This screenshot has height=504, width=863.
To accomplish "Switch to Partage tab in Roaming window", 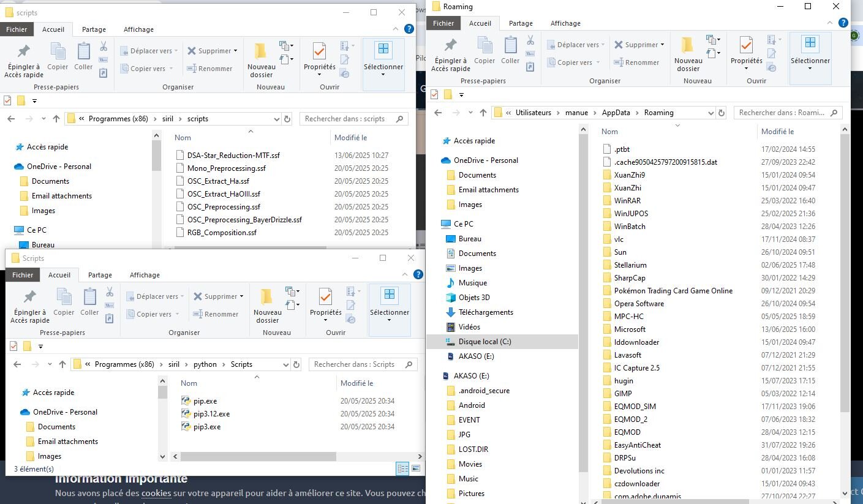I will pyautogui.click(x=521, y=23).
